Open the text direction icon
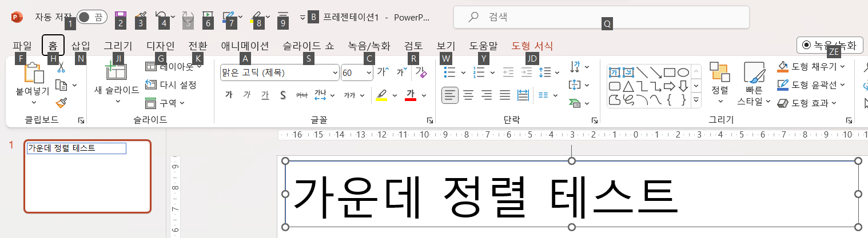The image size is (868, 238). pyautogui.click(x=575, y=67)
